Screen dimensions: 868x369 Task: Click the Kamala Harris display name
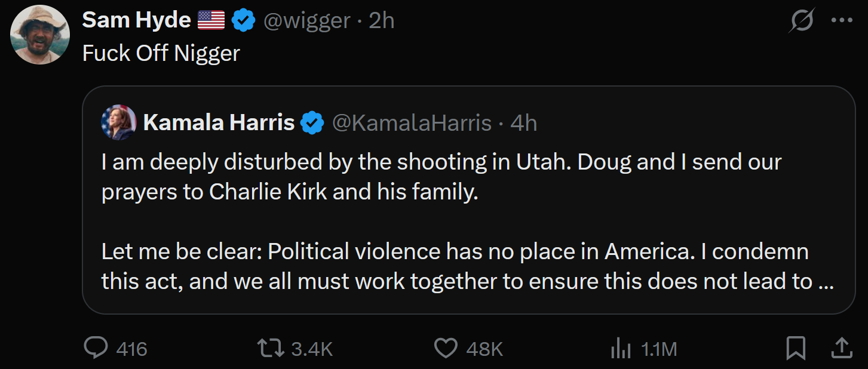point(219,123)
